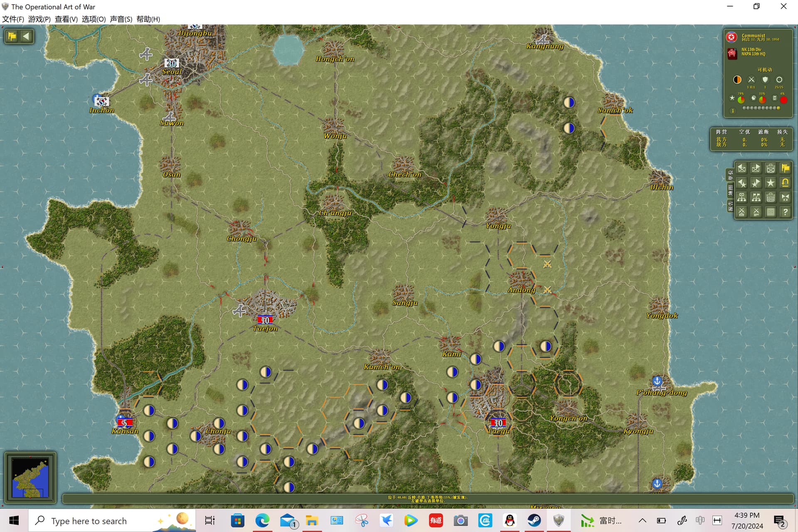Toggle the flag button at top-left
This screenshot has width=798, height=532.
pyautogui.click(x=12, y=36)
